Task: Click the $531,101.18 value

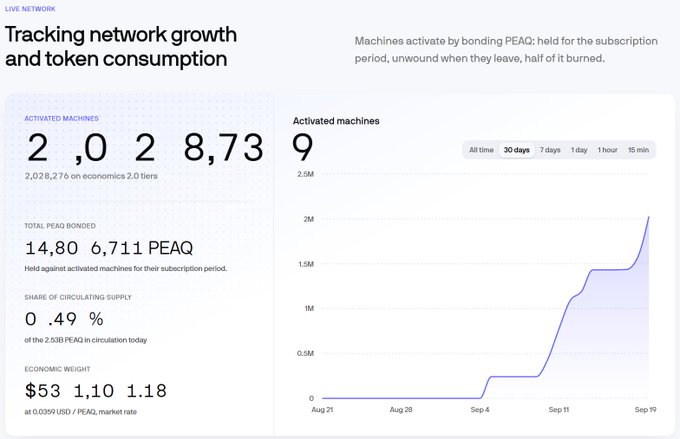Action: [x=96, y=391]
